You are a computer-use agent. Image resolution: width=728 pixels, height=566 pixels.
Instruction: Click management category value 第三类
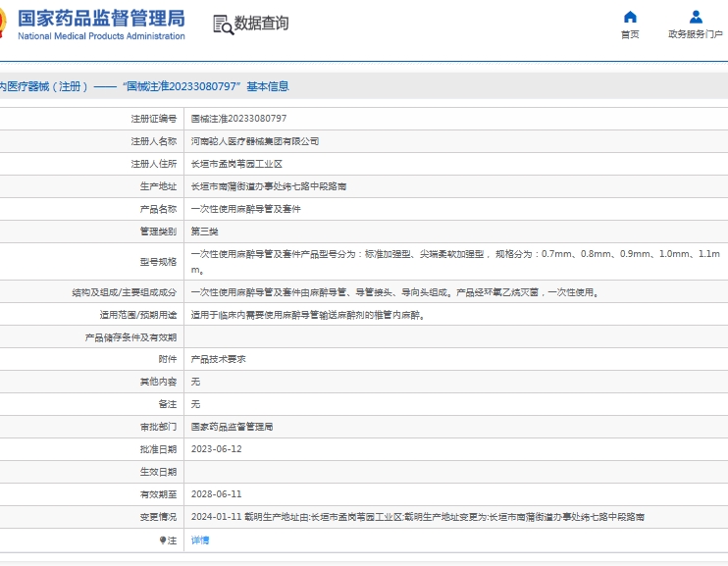(204, 232)
